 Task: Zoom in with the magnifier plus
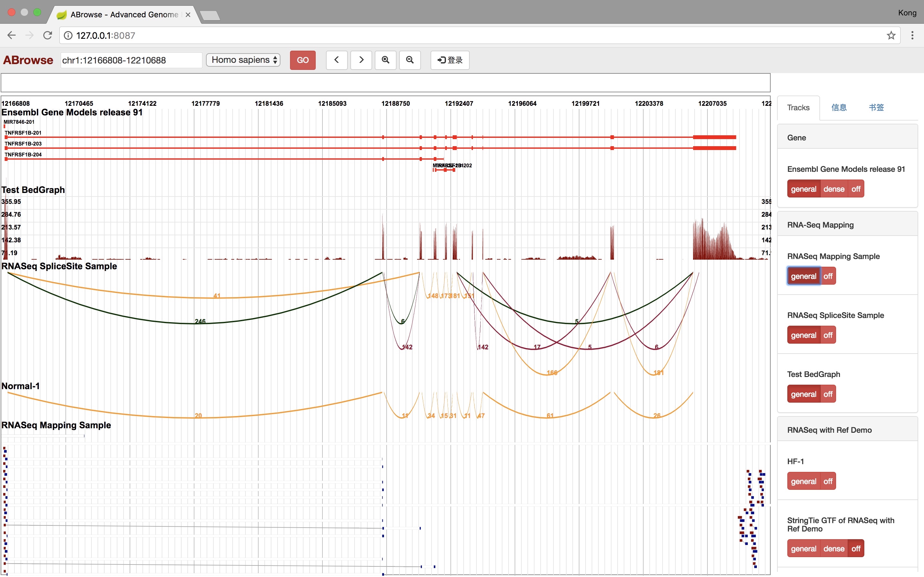pyautogui.click(x=385, y=60)
